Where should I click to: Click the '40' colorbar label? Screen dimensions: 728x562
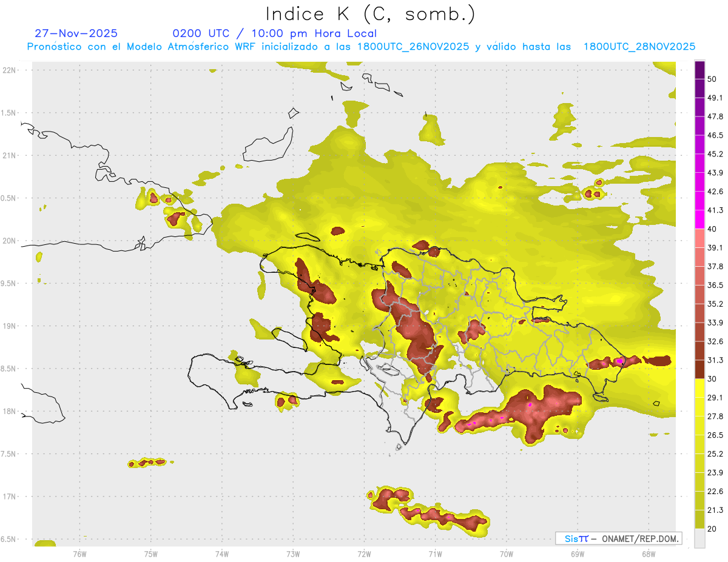click(x=712, y=229)
